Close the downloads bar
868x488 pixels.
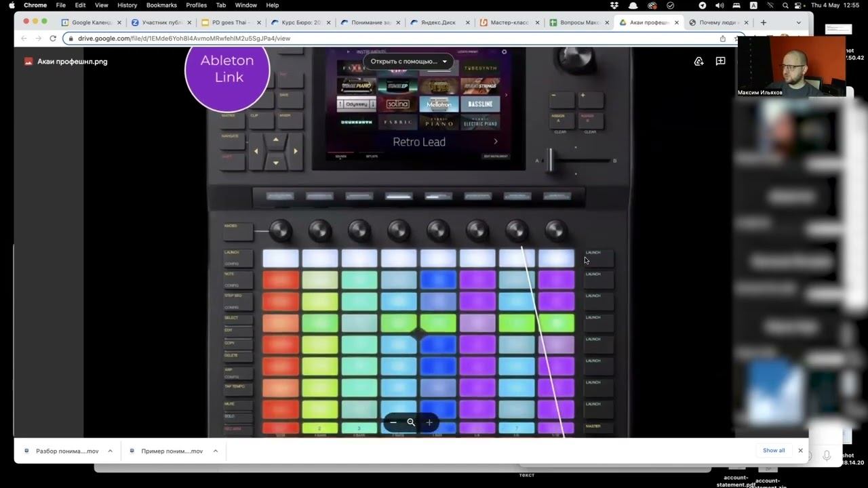point(800,451)
